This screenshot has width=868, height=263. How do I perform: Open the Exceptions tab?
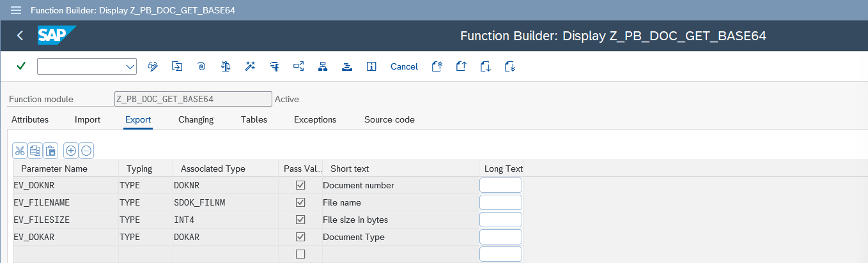pyautogui.click(x=315, y=119)
